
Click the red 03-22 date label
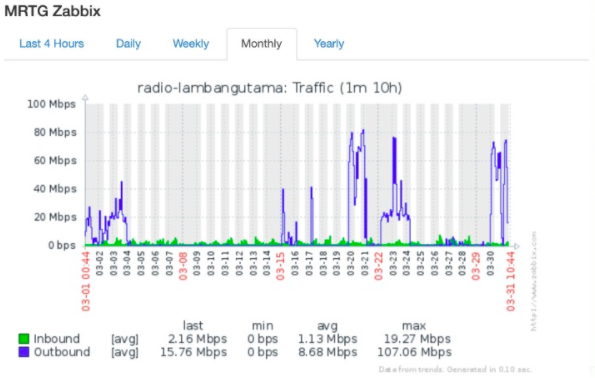pos(378,266)
